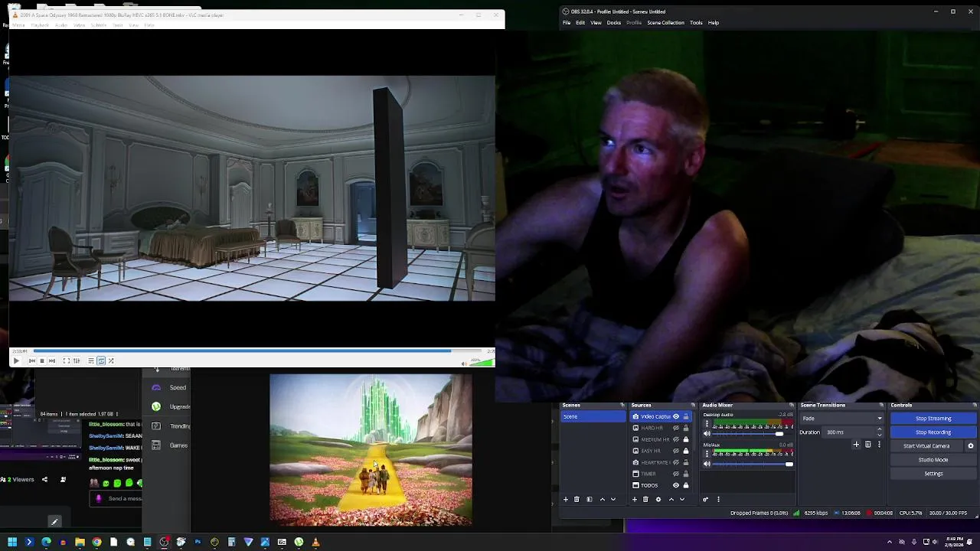Viewport: 980px width, 551px height.
Task: Remove transition with trash icon in Scene Transitions
Action: (x=867, y=445)
